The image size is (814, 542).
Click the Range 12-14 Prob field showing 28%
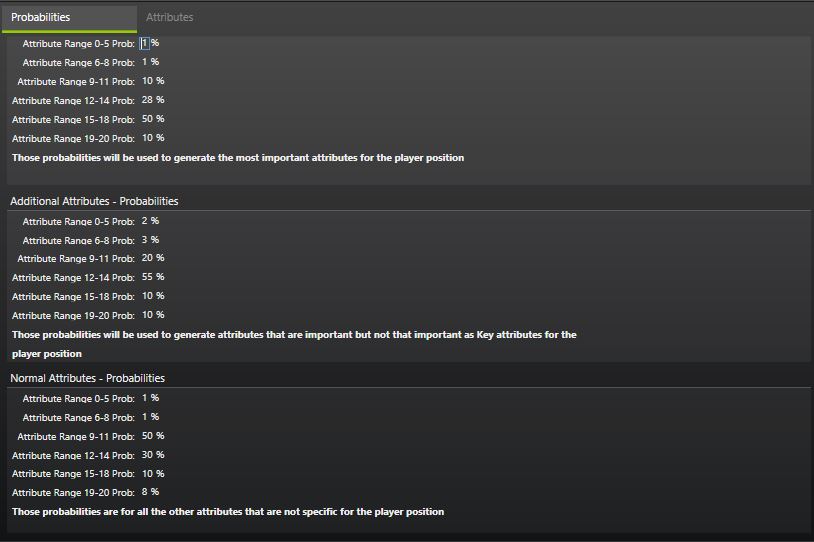pos(147,100)
